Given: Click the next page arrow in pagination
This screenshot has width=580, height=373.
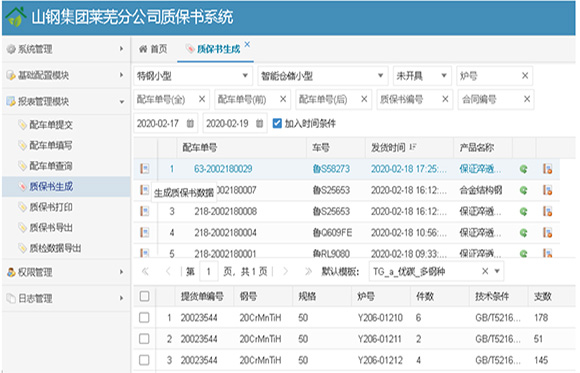Looking at the screenshot, I should [x=285, y=272].
